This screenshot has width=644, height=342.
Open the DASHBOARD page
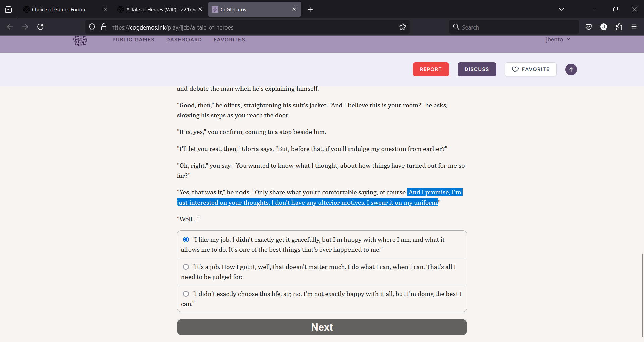click(x=184, y=40)
